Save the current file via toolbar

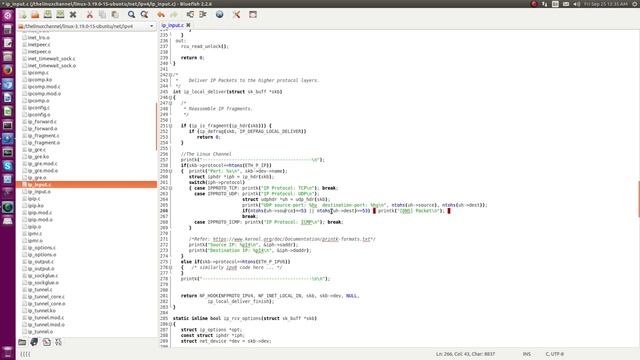pos(48,15)
